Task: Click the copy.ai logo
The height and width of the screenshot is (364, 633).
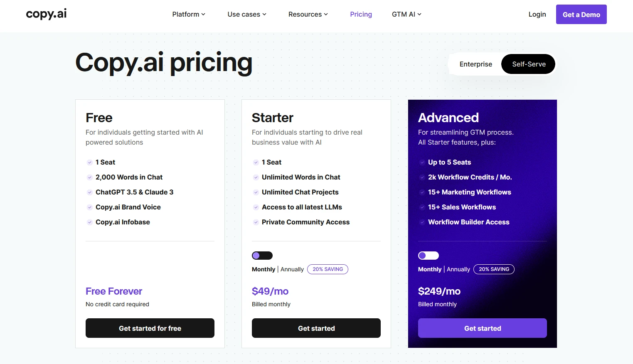Action: click(x=46, y=14)
